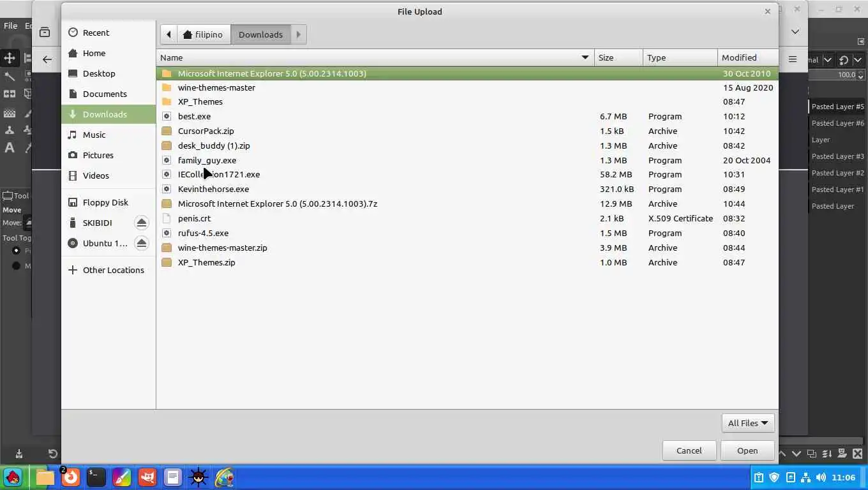Open the black sun icon in taskbar
868x490 pixels.
pos(198,477)
